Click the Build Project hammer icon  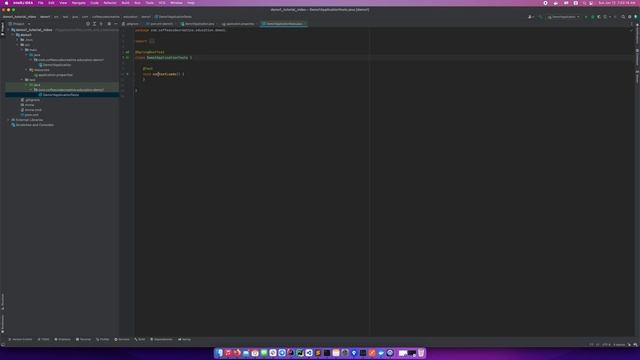click(x=540, y=17)
